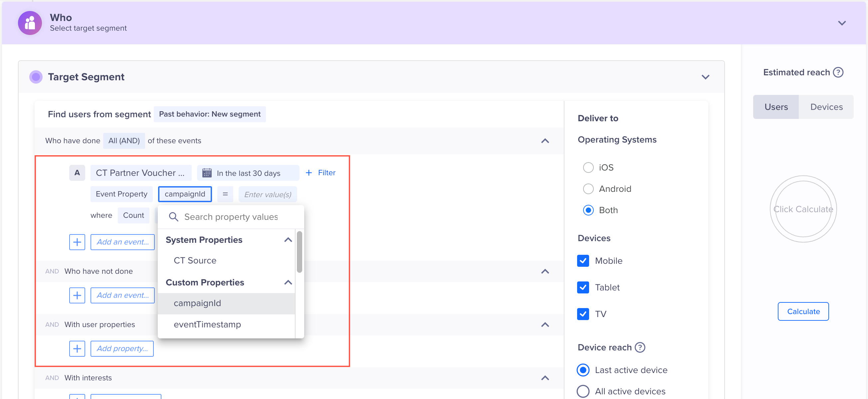Open the 'In the last 30 days' selector
The image size is (868, 399).
point(248,173)
